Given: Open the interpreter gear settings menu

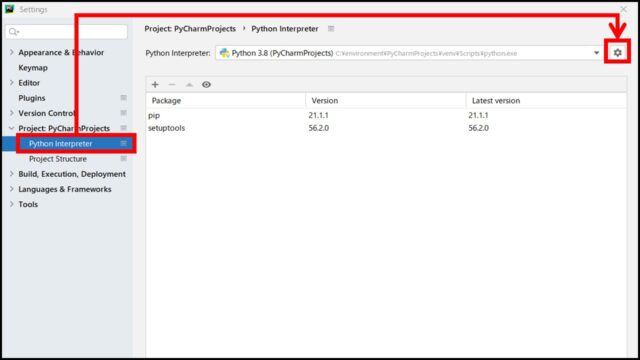Looking at the screenshot, I should (618, 53).
